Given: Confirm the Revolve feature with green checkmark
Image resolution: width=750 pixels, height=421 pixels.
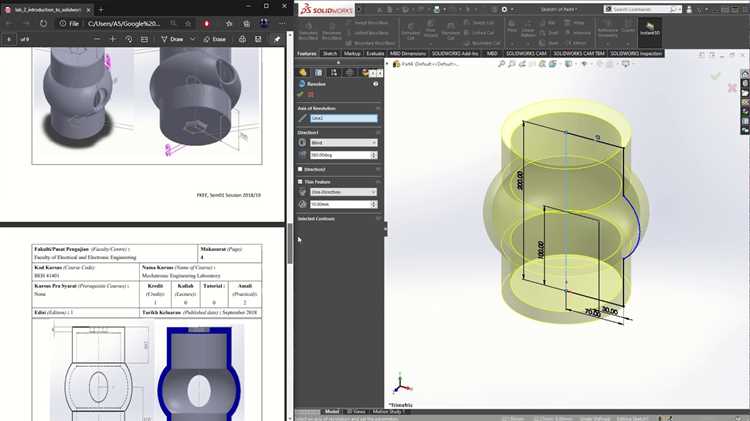Looking at the screenshot, I should [300, 94].
